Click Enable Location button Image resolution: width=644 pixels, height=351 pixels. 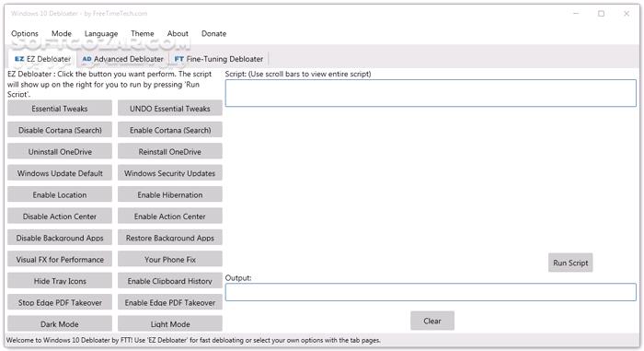60,194
